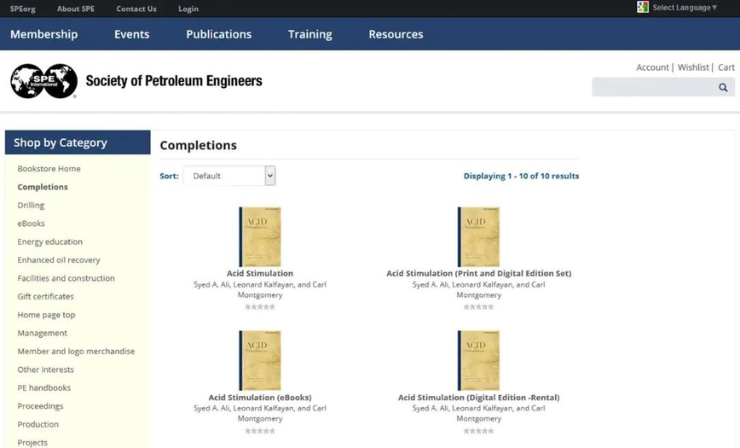740x448 pixels.
Task: Open the Resources menu
Action: tap(396, 34)
